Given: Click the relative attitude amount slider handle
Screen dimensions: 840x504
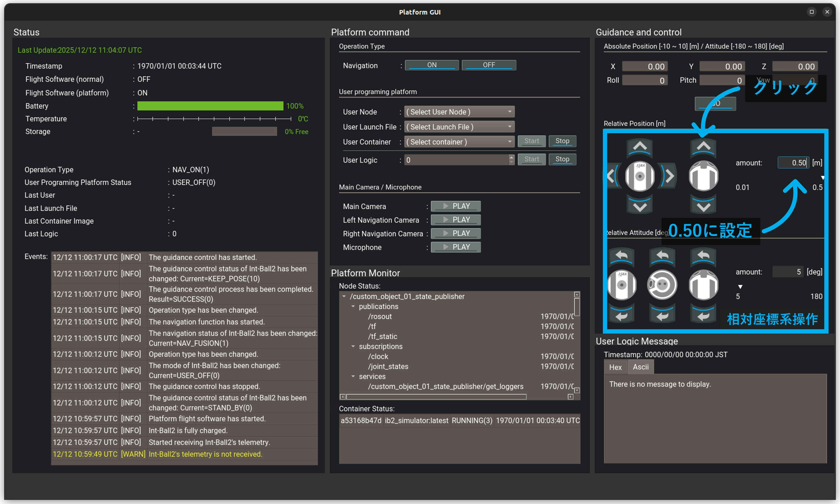Looking at the screenshot, I should (x=740, y=287).
